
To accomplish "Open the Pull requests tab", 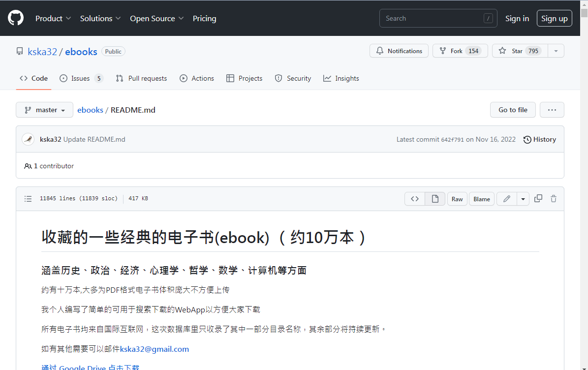I will point(141,78).
